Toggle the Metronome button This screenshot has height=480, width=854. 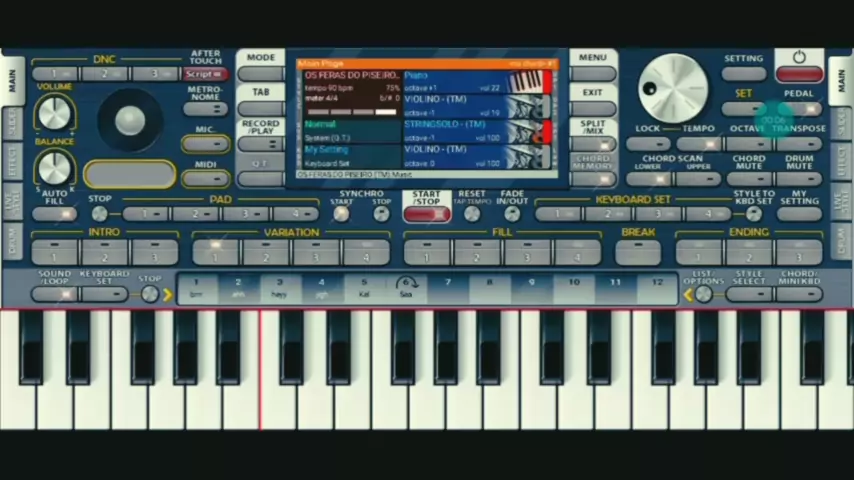tap(205, 110)
